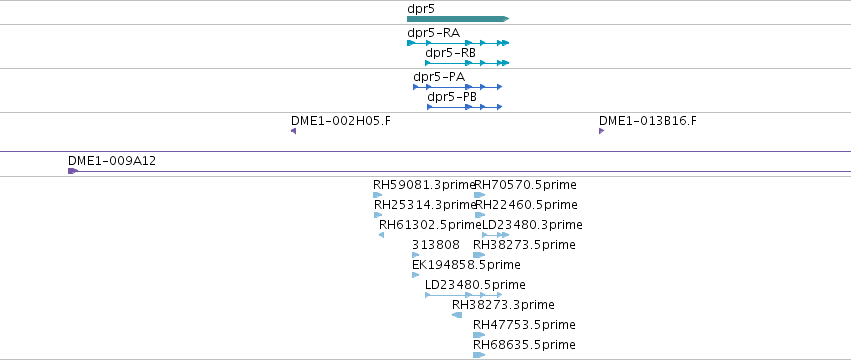Screen dimensions: 851x360
Task: Select the dpr5-PA protein feature
Action: 458,87
